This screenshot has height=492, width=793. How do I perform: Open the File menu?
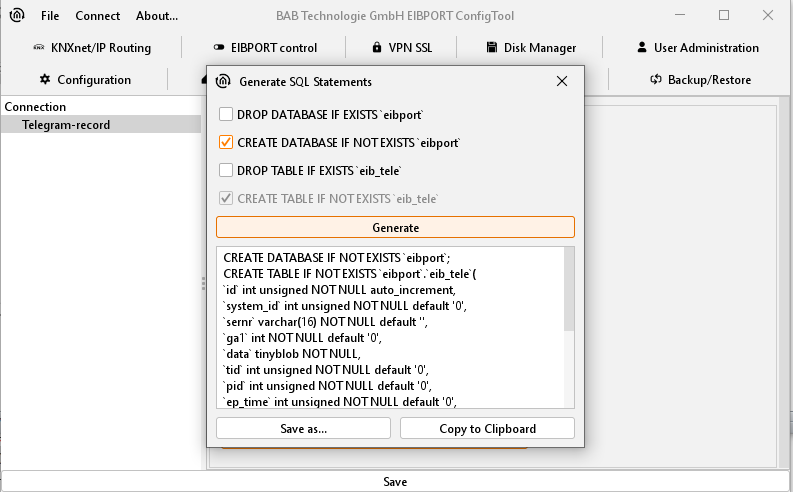point(50,15)
